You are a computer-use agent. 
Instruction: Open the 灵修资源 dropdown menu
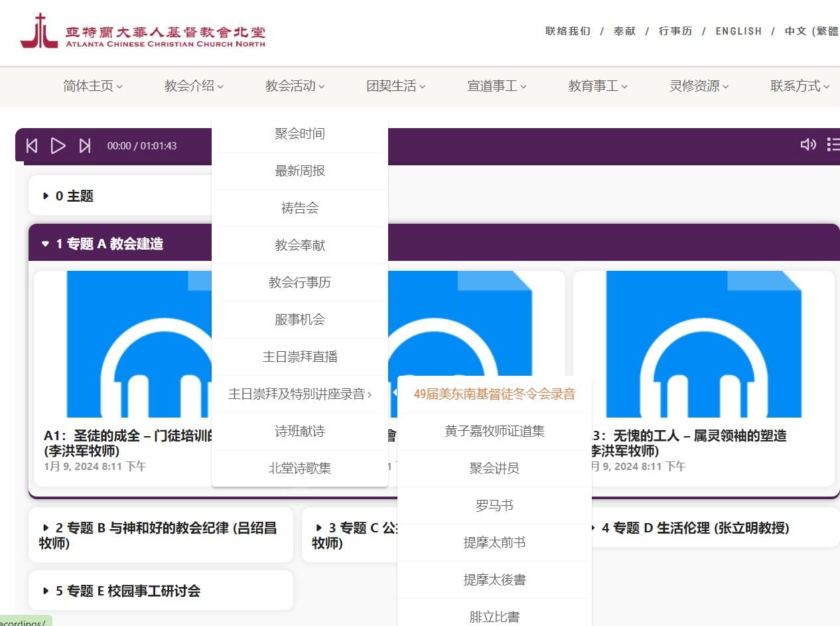coord(699,86)
